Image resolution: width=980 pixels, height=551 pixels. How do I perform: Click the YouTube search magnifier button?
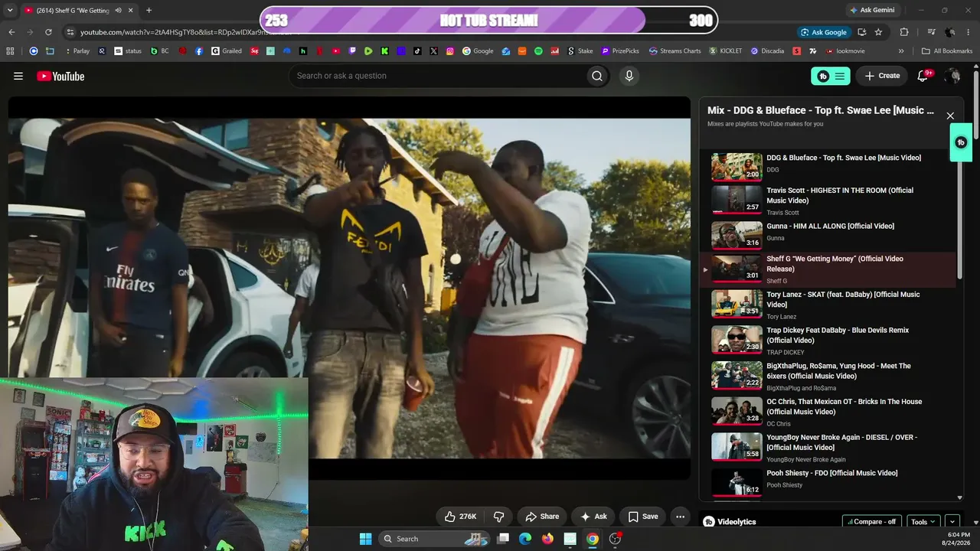tap(597, 76)
